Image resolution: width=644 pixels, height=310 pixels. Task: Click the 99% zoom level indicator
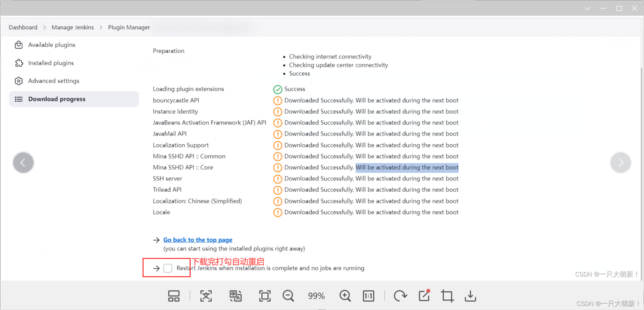pos(316,296)
